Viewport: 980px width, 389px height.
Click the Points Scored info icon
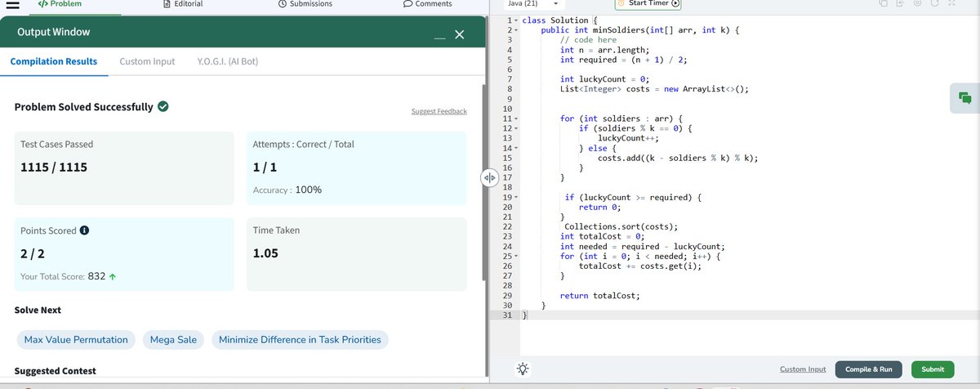84,230
